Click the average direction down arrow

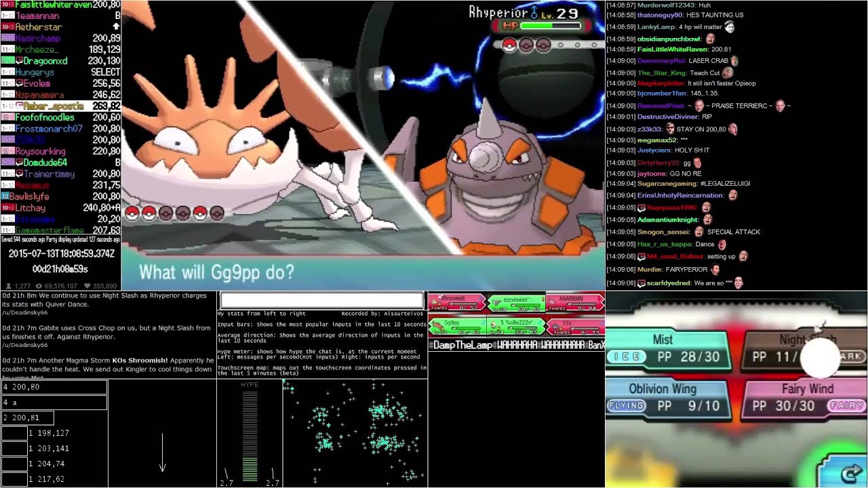pos(163,453)
